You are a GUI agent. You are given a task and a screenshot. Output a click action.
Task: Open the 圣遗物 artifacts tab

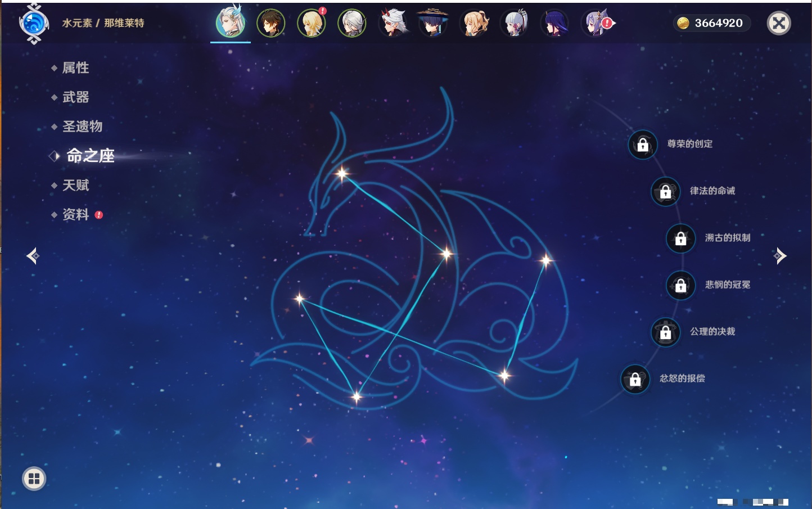(x=82, y=127)
